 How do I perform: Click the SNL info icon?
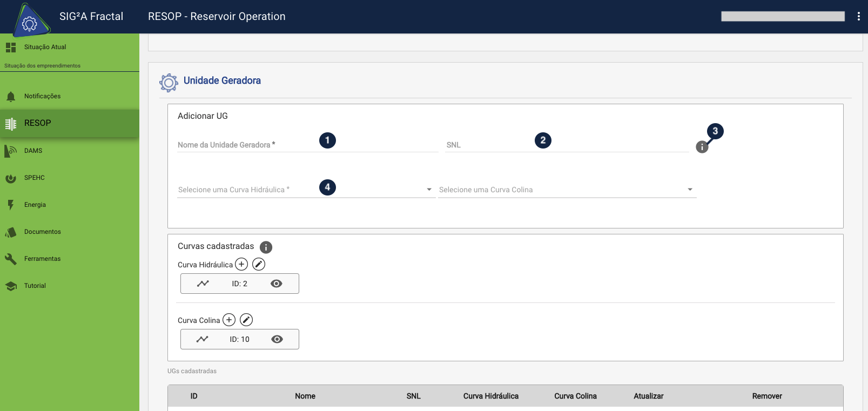702,147
